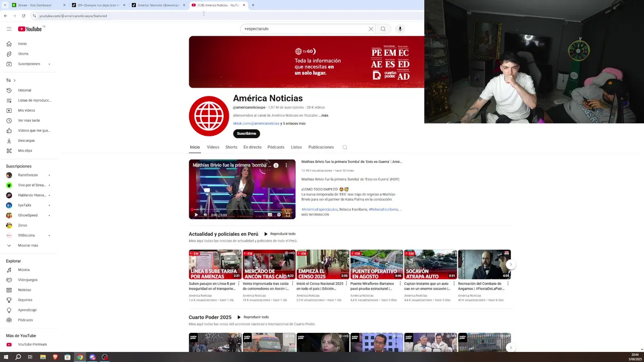
Task: Click the browser address bar URL
Action: [x=73, y=16]
